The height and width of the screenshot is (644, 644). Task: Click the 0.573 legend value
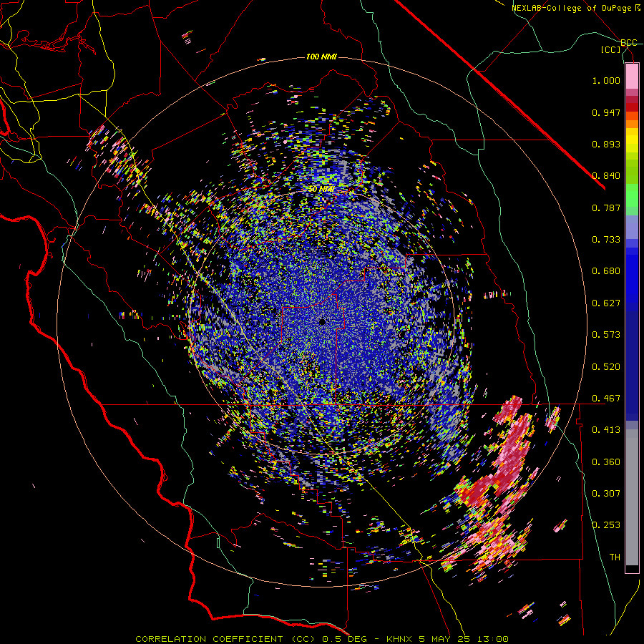[x=606, y=335]
